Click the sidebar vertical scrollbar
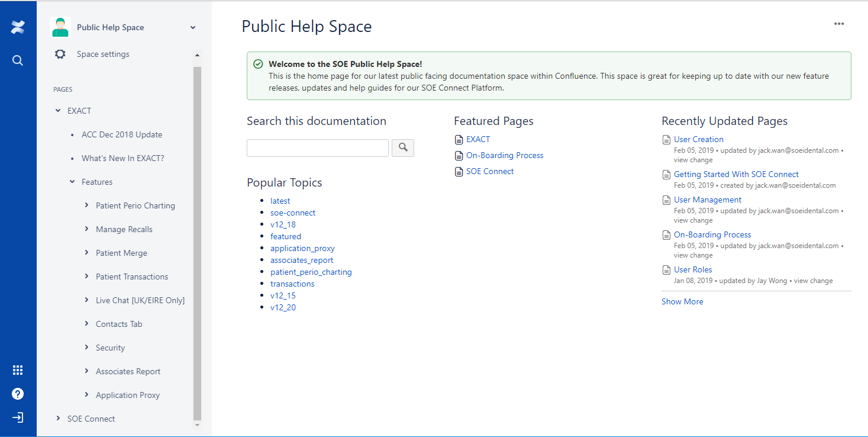The width and height of the screenshot is (868, 437). click(x=198, y=243)
